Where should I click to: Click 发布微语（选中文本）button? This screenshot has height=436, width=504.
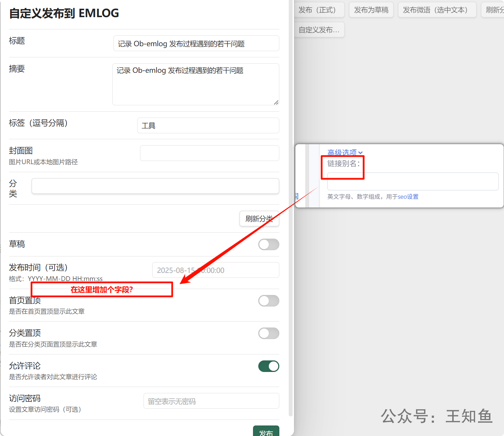pyautogui.click(x=437, y=10)
